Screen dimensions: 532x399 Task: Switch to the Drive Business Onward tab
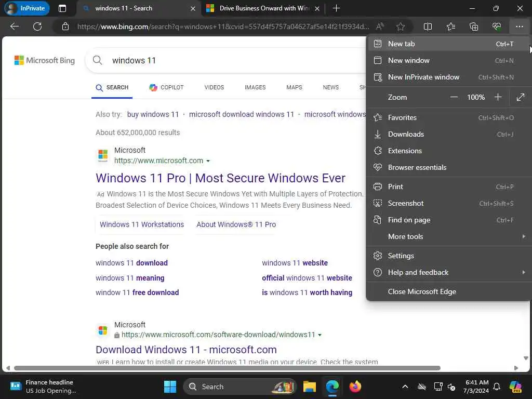click(263, 8)
